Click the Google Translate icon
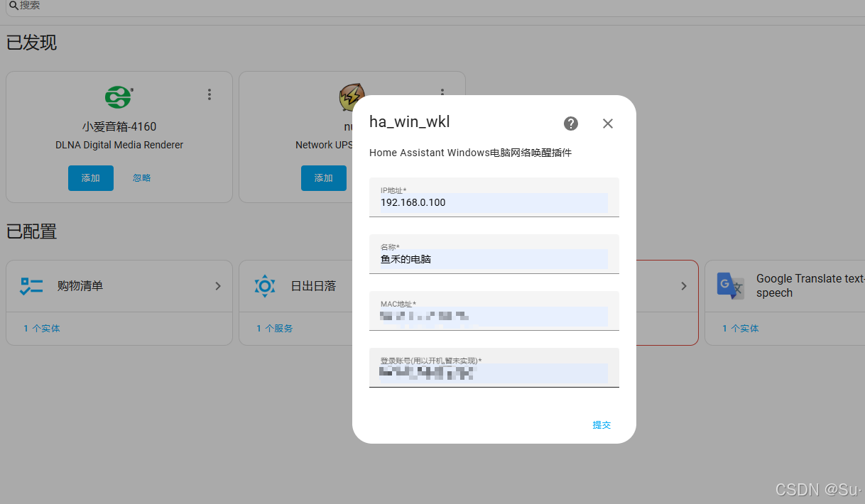Image resolution: width=865 pixels, height=504 pixels. (x=730, y=286)
